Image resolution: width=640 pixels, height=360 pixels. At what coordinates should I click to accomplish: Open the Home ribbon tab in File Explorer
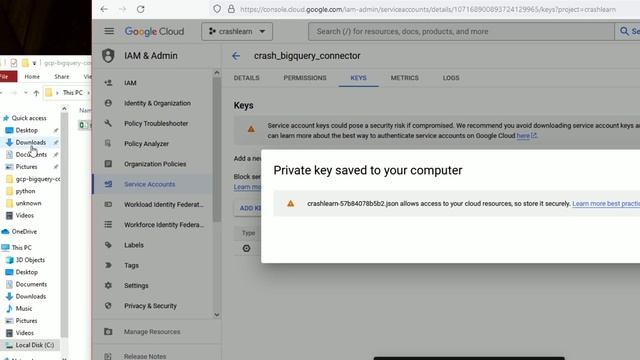(x=32, y=76)
